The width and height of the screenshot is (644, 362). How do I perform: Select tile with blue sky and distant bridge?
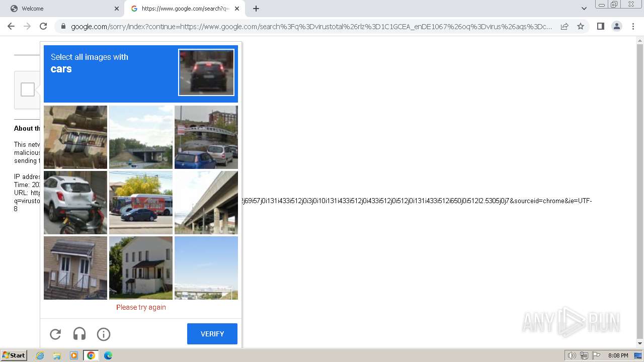pyautogui.click(x=206, y=268)
